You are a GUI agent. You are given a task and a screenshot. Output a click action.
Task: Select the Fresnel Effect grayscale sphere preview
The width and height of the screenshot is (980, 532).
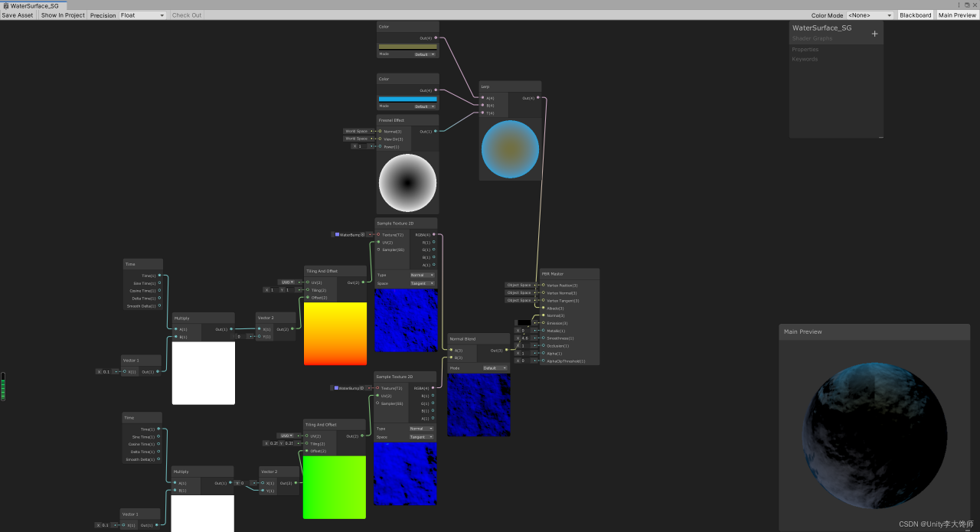click(x=407, y=183)
